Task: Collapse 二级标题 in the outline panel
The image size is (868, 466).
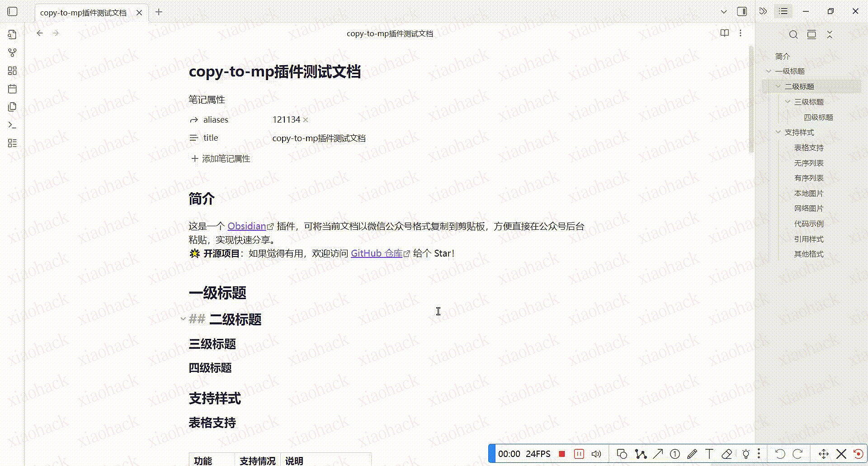Action: (x=778, y=86)
